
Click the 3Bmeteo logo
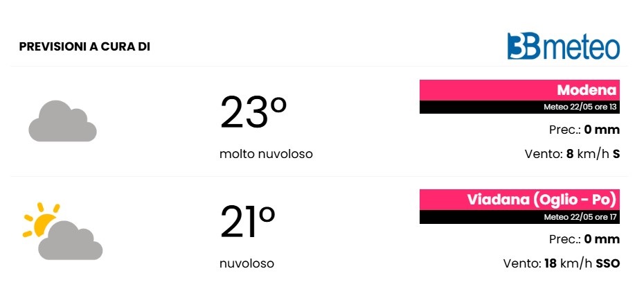click(563, 46)
